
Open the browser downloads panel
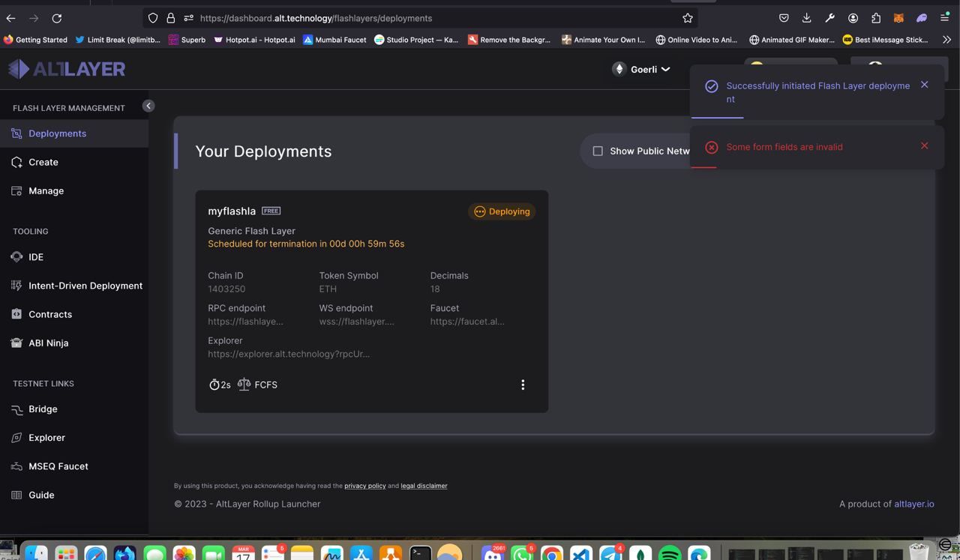point(806,18)
